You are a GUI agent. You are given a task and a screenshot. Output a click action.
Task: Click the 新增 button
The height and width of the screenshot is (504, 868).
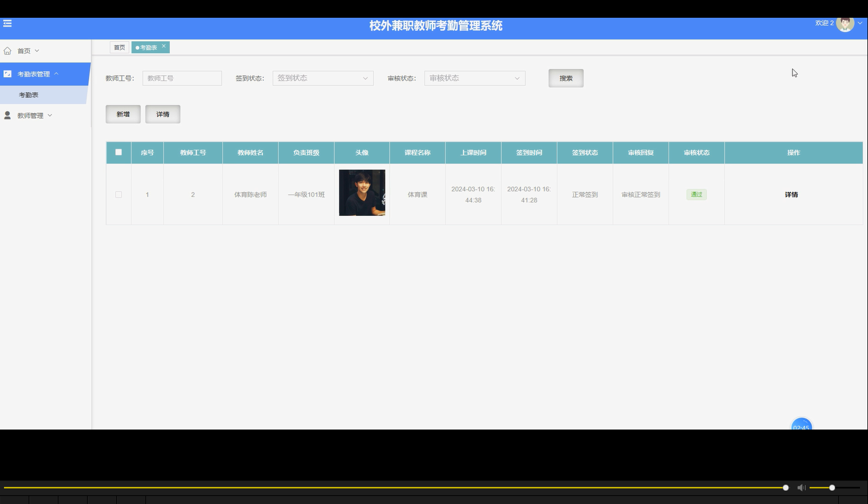[x=123, y=115]
